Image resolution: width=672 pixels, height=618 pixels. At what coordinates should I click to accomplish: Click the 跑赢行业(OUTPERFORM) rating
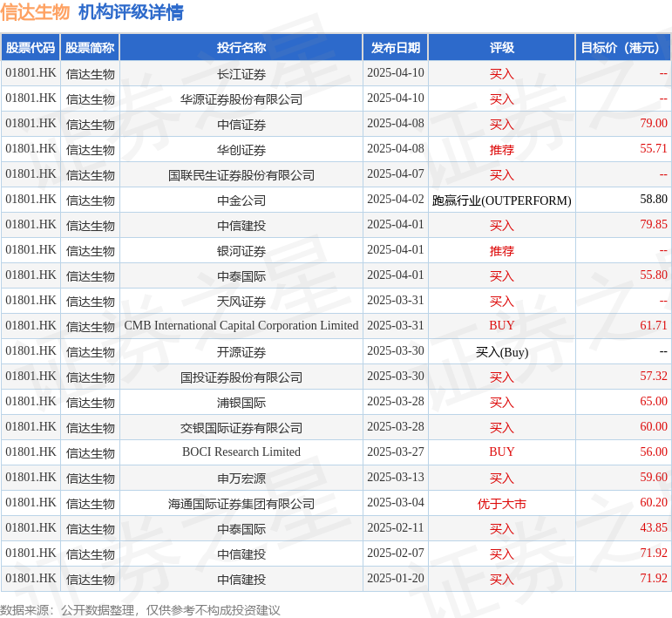coord(502,200)
